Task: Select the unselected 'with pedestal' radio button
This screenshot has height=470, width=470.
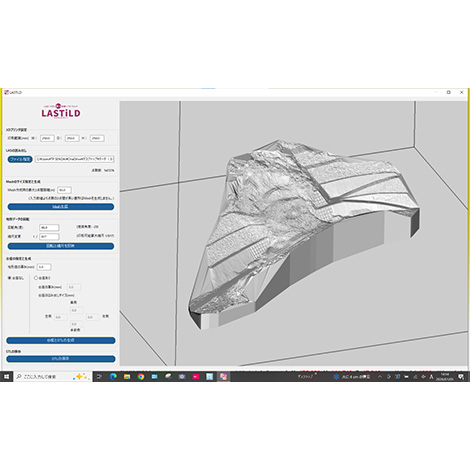Action: (36, 278)
